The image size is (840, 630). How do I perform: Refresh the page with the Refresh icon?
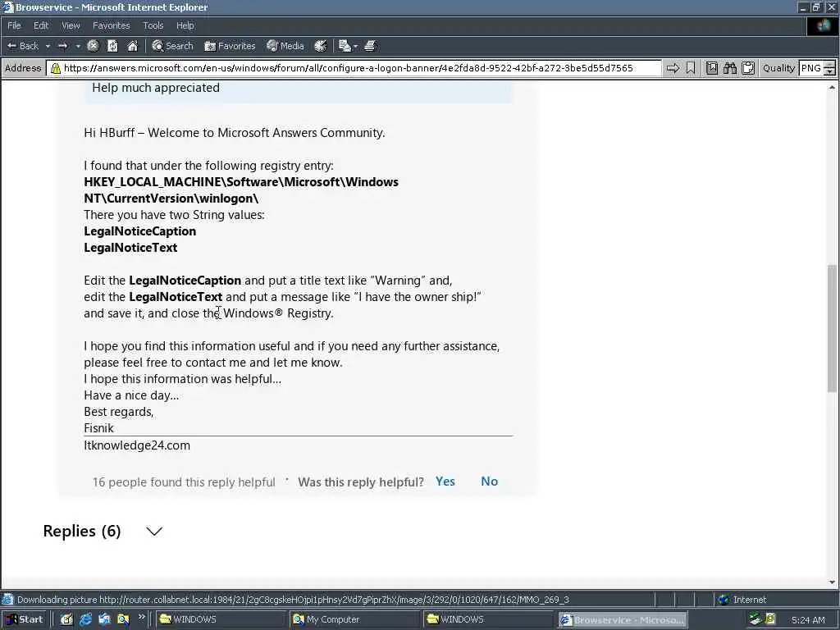(x=112, y=46)
